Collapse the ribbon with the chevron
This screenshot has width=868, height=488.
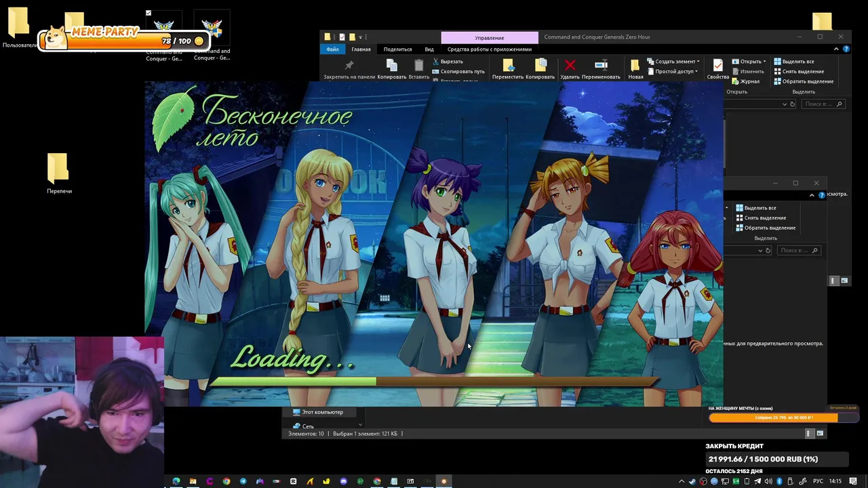tap(836, 49)
